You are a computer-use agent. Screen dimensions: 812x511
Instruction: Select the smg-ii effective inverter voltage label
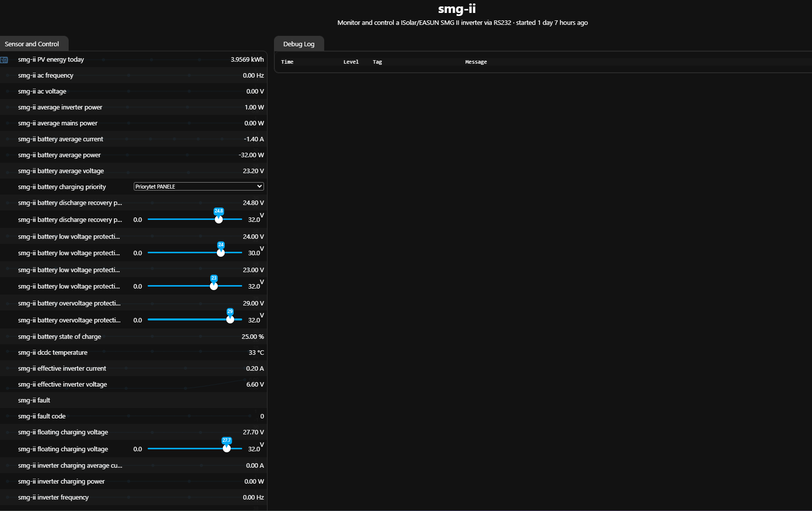click(63, 385)
